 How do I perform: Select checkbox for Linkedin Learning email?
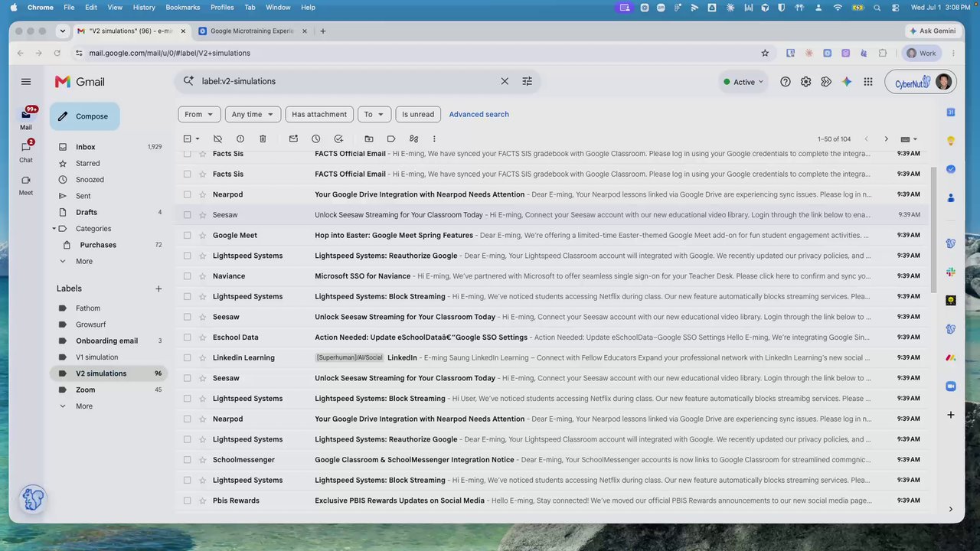(187, 357)
